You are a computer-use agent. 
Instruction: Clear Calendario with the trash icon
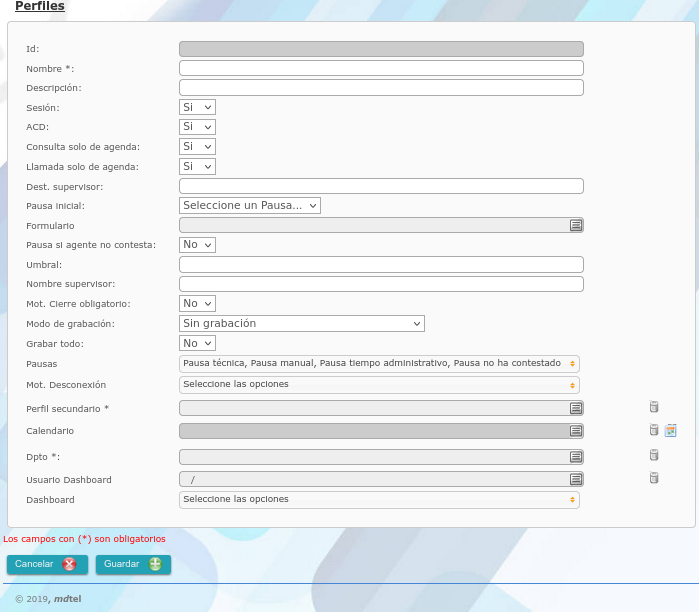click(654, 430)
